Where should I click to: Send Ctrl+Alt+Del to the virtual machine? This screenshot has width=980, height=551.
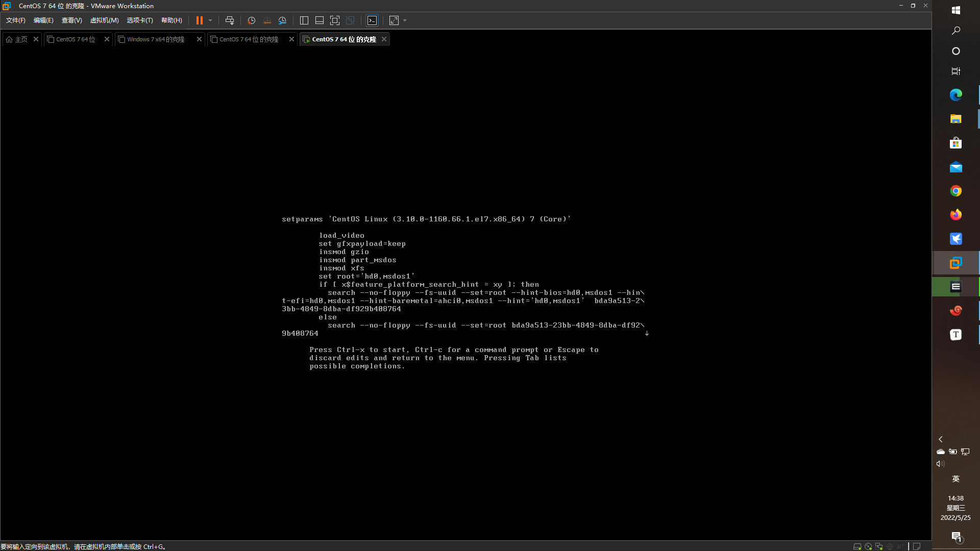tap(230, 20)
